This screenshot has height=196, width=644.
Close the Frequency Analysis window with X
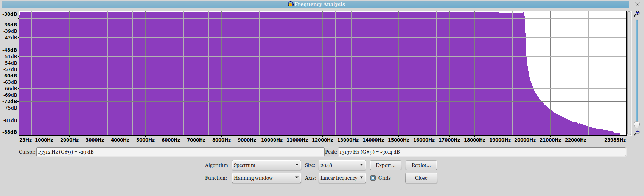point(638,4)
